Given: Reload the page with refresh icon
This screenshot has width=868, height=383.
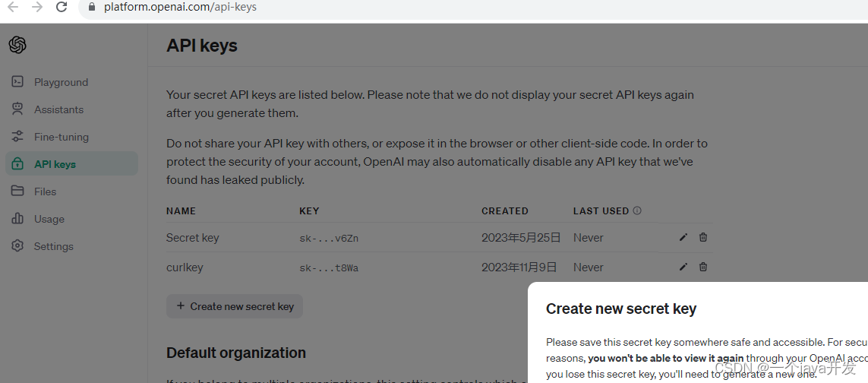Looking at the screenshot, I should [x=62, y=7].
